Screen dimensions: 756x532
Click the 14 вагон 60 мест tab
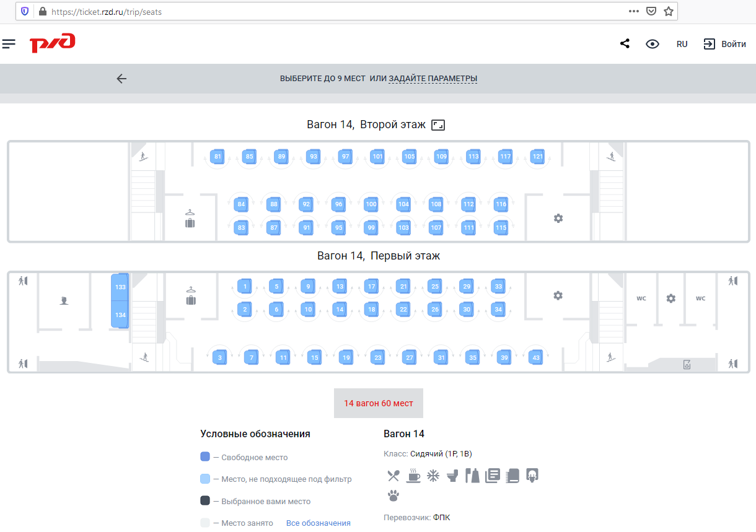pos(378,403)
